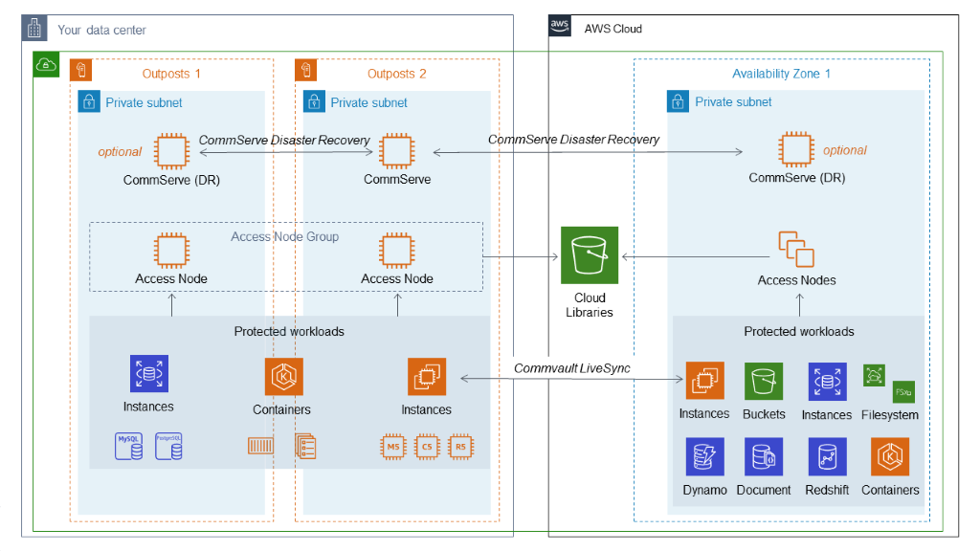980x551 pixels.
Task: Select the PostgreSQL database icon
Action: click(169, 446)
